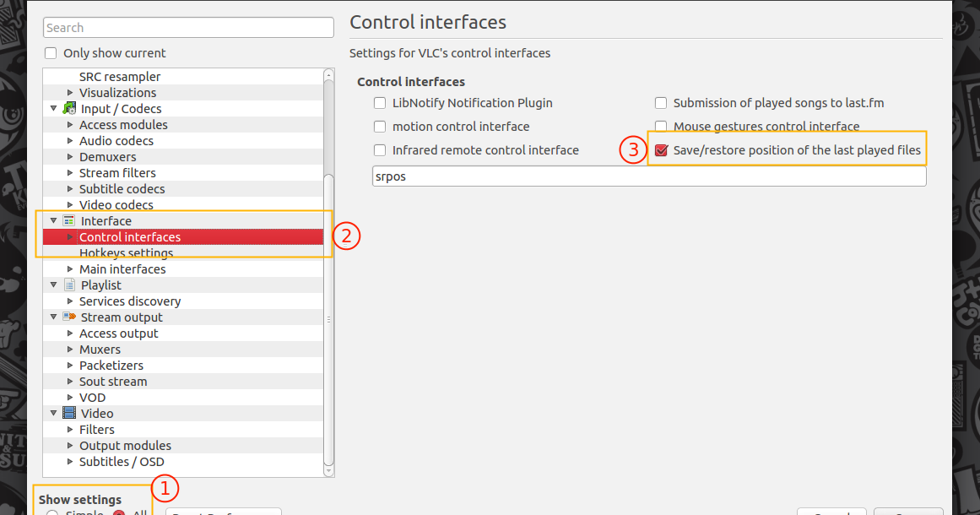The width and height of the screenshot is (980, 515).
Task: Enable the Infrared remote control interface
Action: click(380, 149)
